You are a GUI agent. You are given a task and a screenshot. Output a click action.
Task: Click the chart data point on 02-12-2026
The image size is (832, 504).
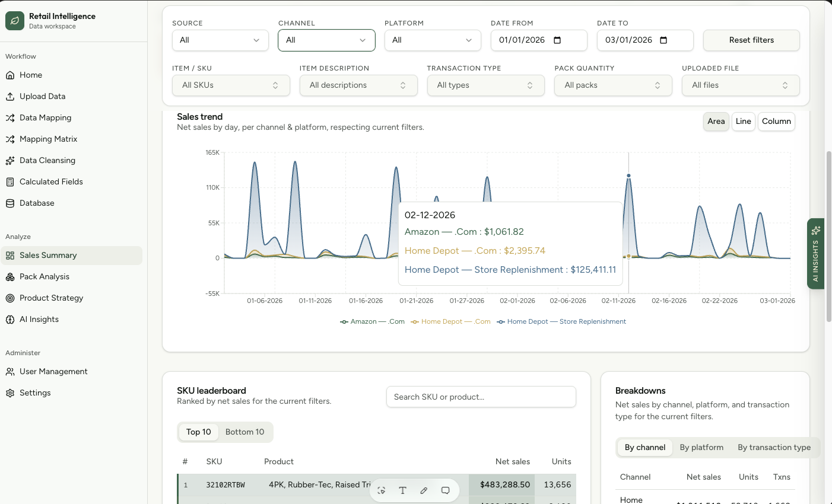(628, 176)
